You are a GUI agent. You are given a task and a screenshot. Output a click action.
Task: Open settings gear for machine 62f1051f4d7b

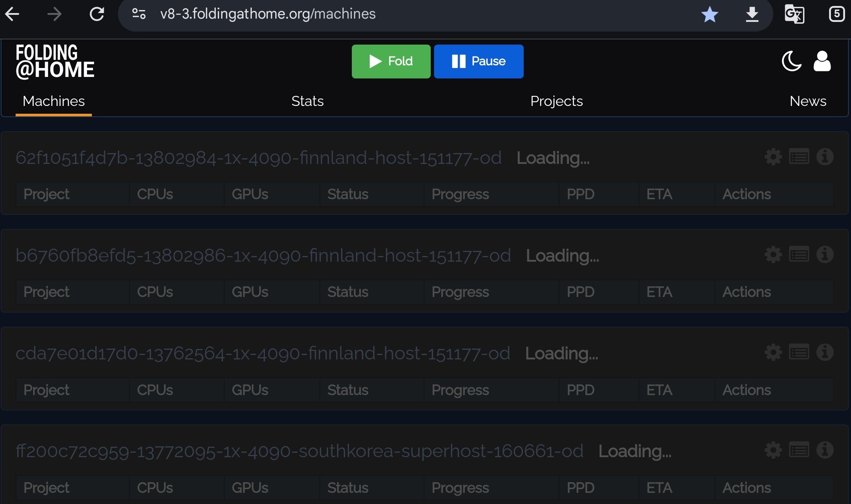[773, 157]
